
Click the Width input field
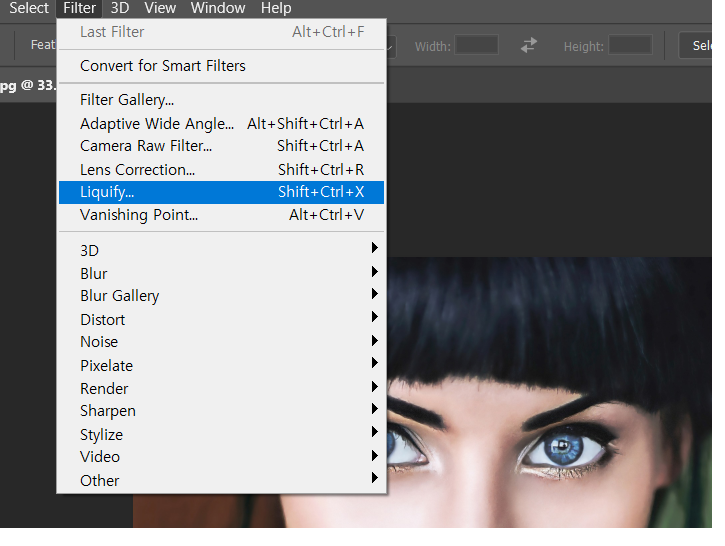(x=476, y=45)
